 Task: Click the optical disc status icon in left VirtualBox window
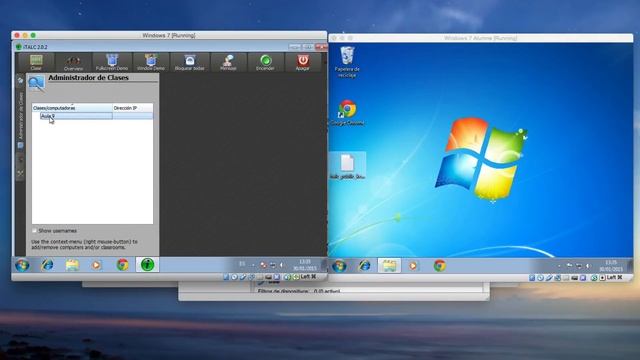(234, 277)
